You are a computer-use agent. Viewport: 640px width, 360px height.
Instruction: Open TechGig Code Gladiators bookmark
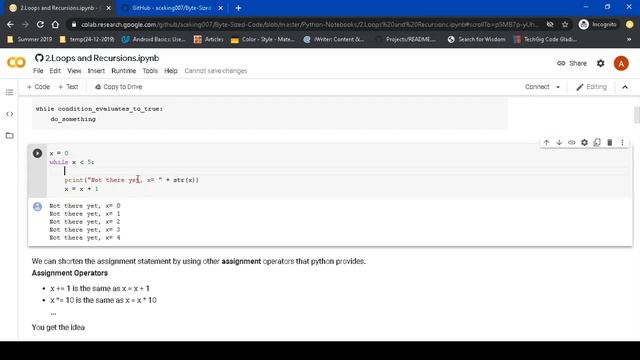tap(546, 40)
